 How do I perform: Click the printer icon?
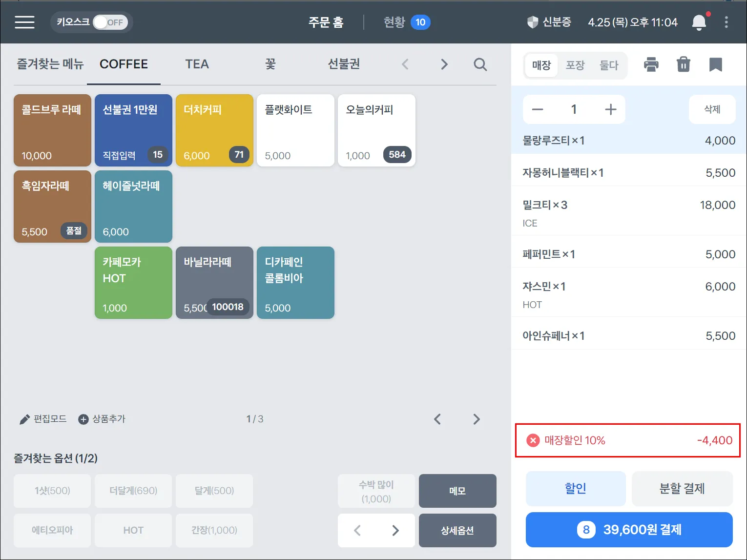[x=651, y=64]
